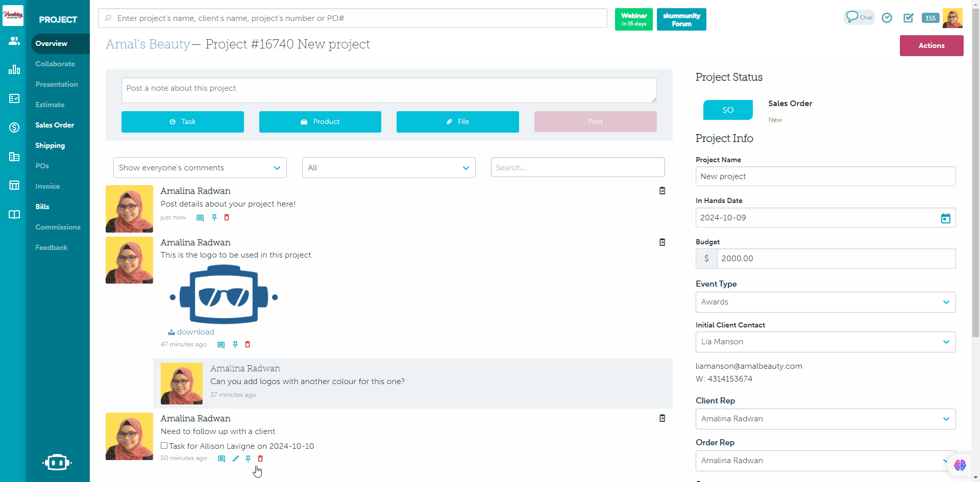
Task: Click the calendar icon in In Hands Date
Action: (x=945, y=218)
